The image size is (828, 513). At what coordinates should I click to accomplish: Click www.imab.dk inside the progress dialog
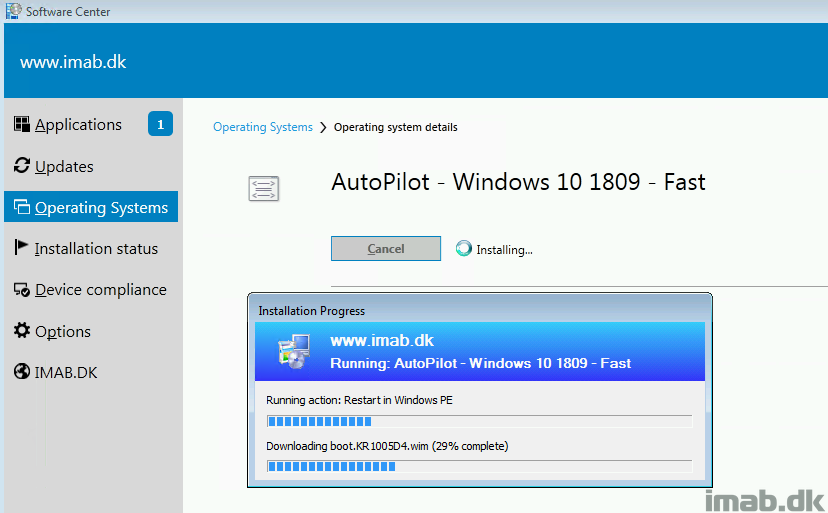click(382, 340)
